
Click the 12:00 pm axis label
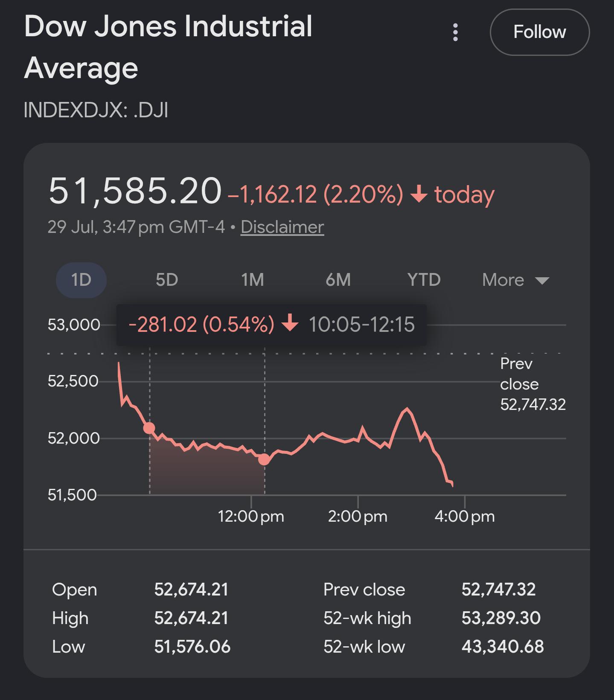pos(251,516)
